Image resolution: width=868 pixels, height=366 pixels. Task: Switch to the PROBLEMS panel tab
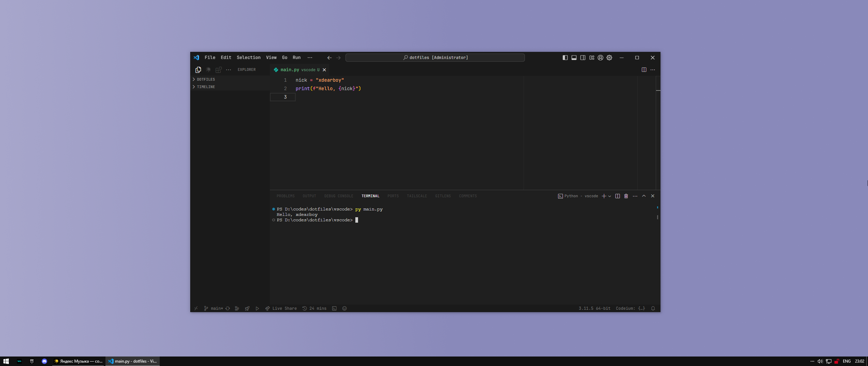click(285, 196)
